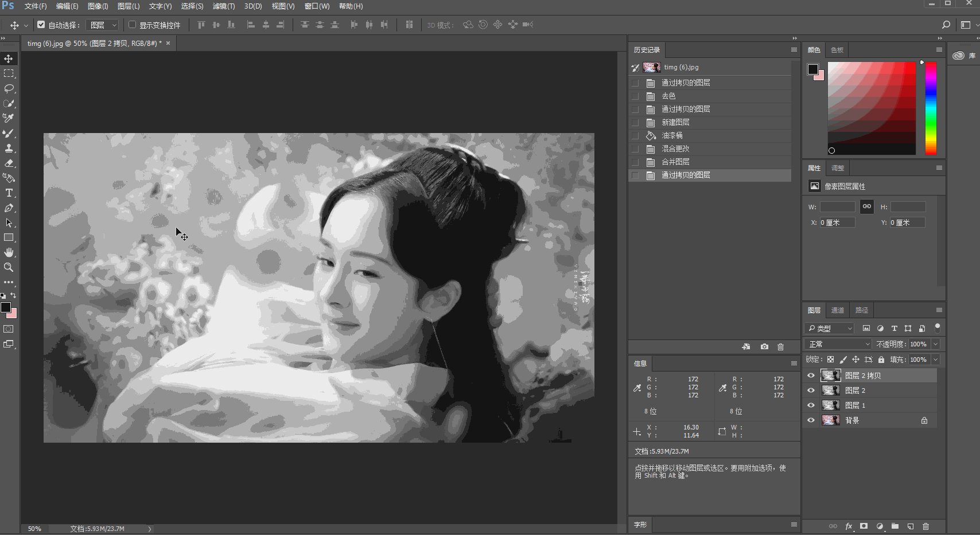Switch to 色板 tab
The height and width of the screenshot is (535, 980).
pyautogui.click(x=838, y=50)
